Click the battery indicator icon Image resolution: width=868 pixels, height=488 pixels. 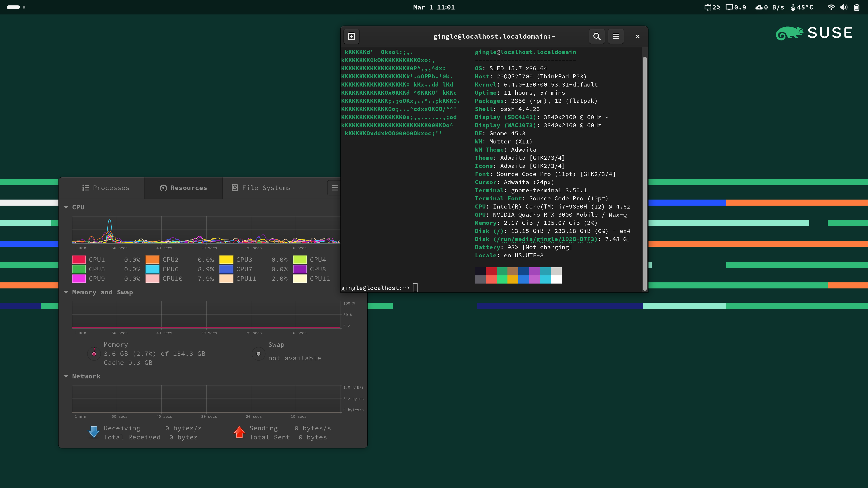point(856,7)
